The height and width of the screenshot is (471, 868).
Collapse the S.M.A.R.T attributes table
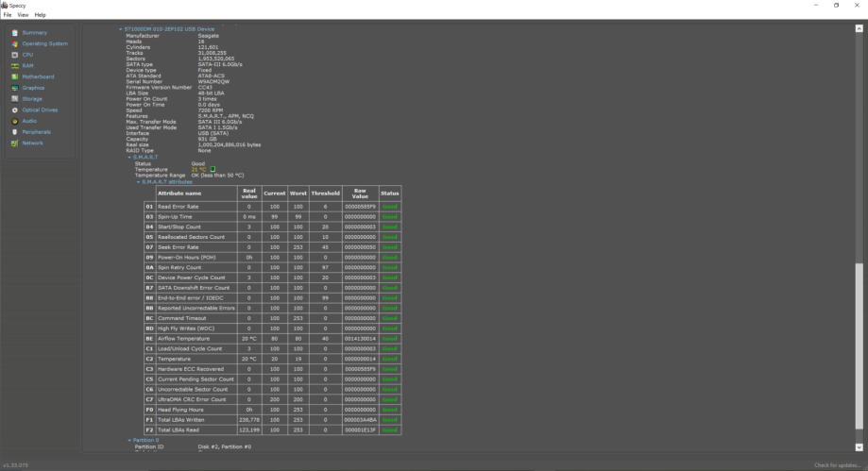click(139, 182)
